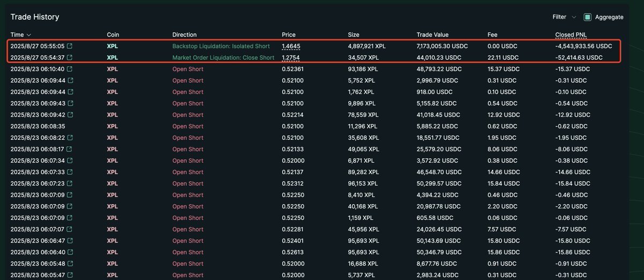Click the Direction column header

(x=185, y=35)
